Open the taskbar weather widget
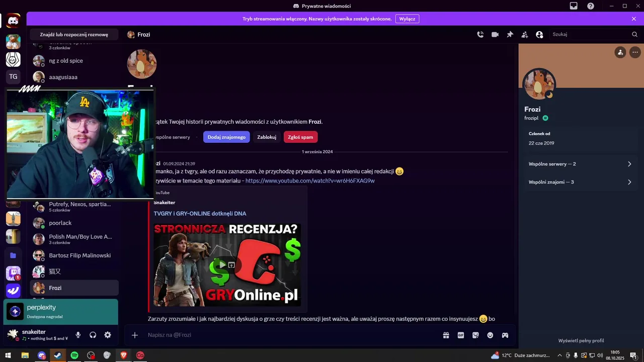The height and width of the screenshot is (362, 644). [521, 355]
